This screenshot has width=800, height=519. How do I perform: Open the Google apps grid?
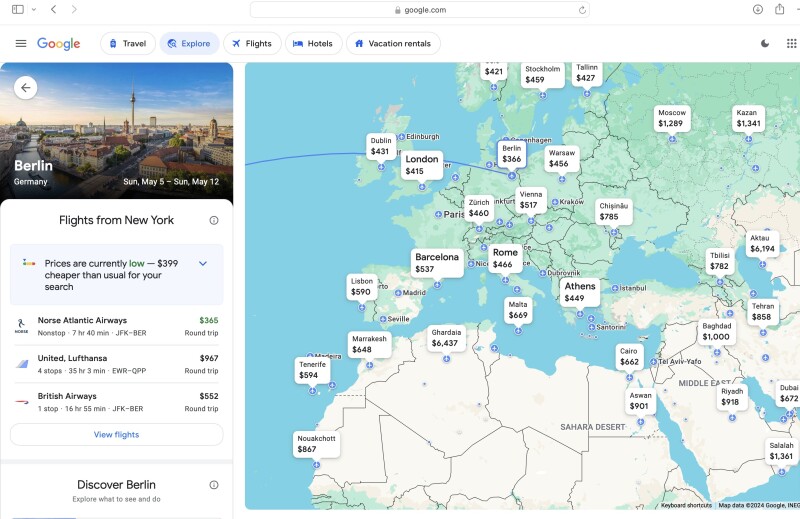(x=792, y=43)
